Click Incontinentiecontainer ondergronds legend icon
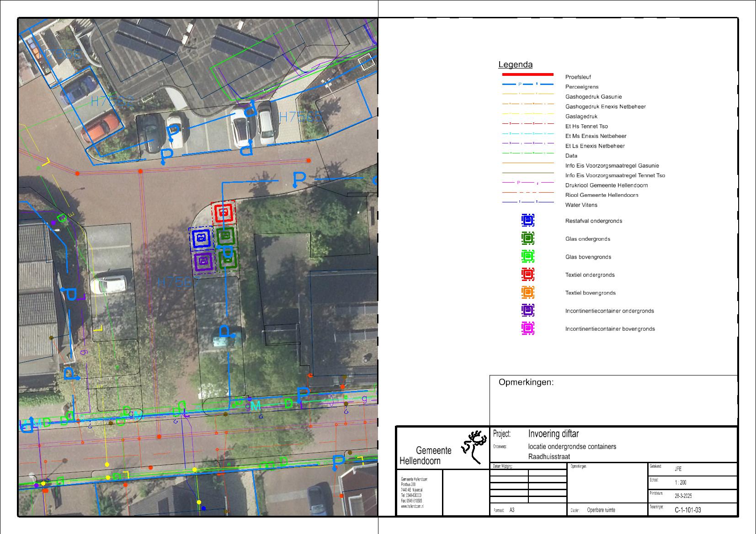 527,310
